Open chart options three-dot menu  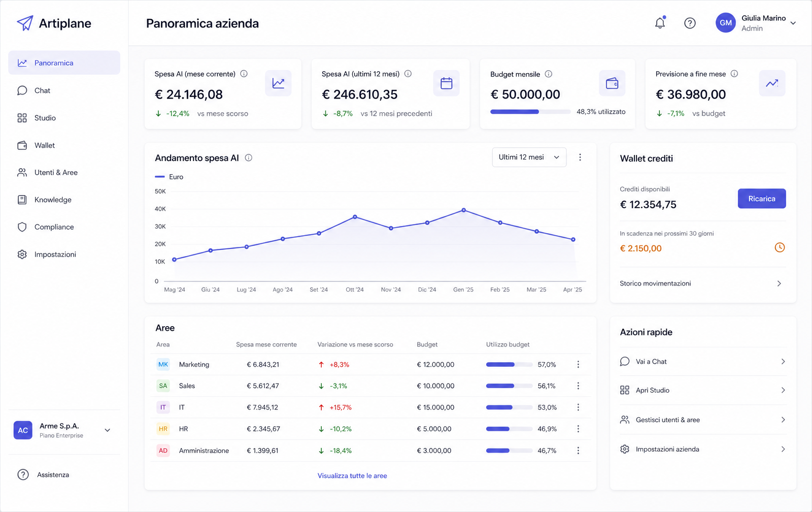click(580, 157)
